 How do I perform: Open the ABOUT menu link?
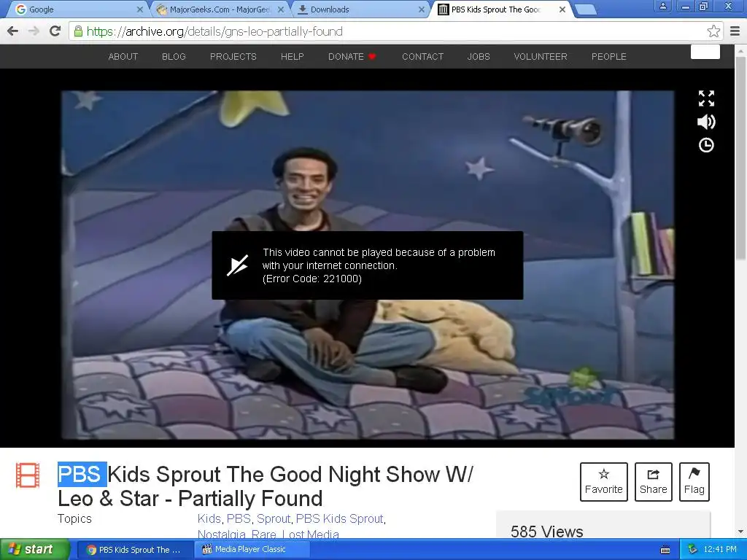tap(123, 57)
